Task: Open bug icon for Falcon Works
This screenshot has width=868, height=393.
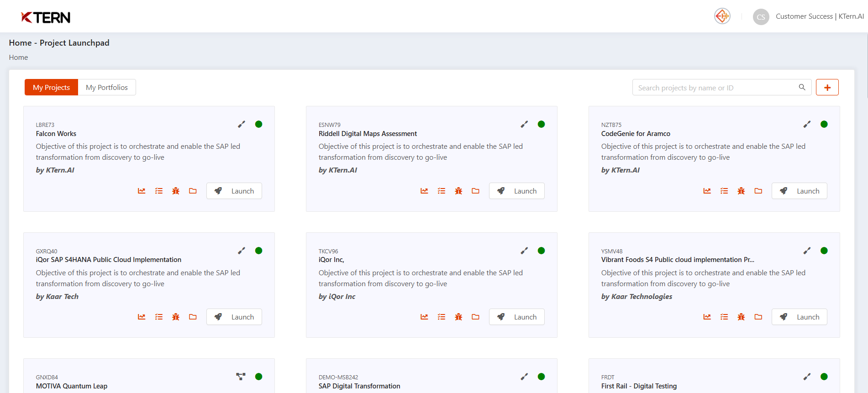Action: pos(176,191)
